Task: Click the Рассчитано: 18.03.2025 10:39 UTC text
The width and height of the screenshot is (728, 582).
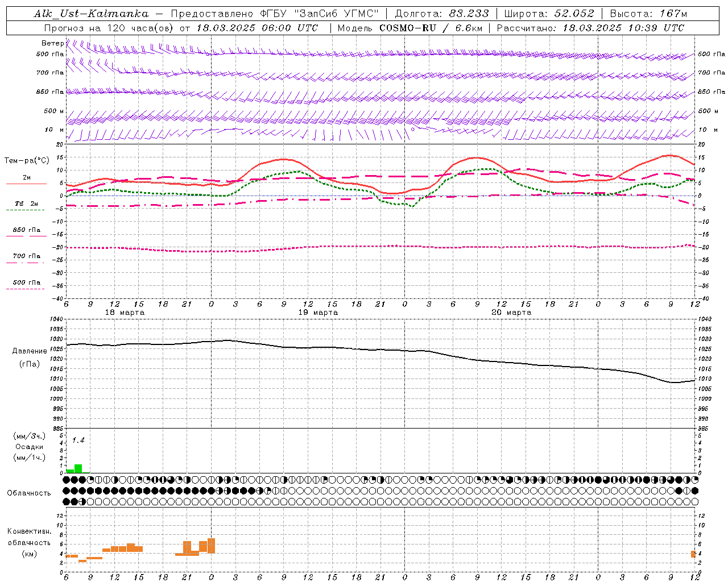Action: click(x=590, y=28)
